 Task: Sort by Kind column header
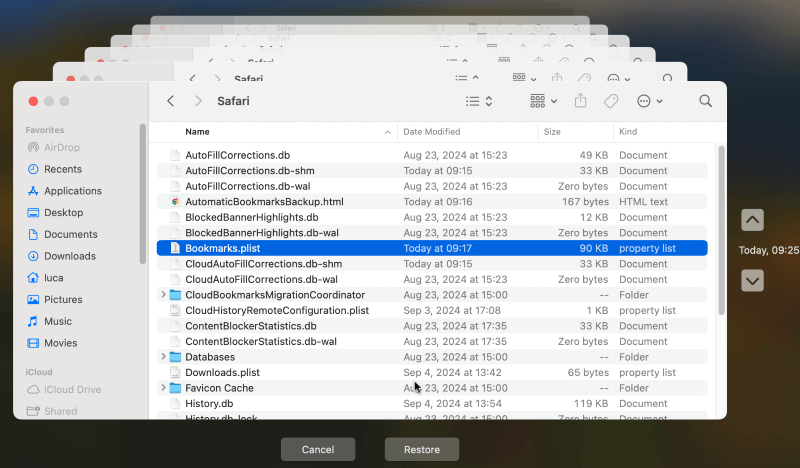pyautogui.click(x=628, y=132)
